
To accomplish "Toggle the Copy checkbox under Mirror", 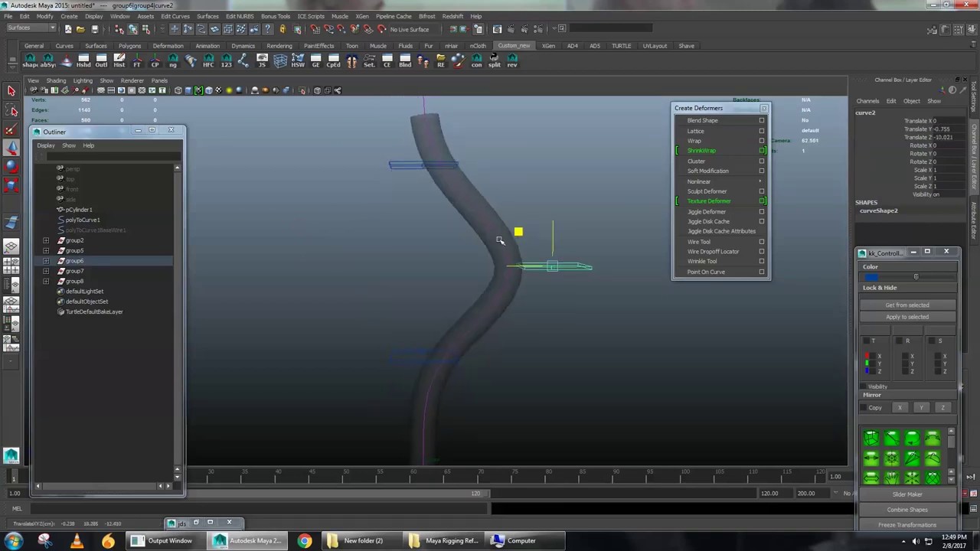I will [x=863, y=407].
